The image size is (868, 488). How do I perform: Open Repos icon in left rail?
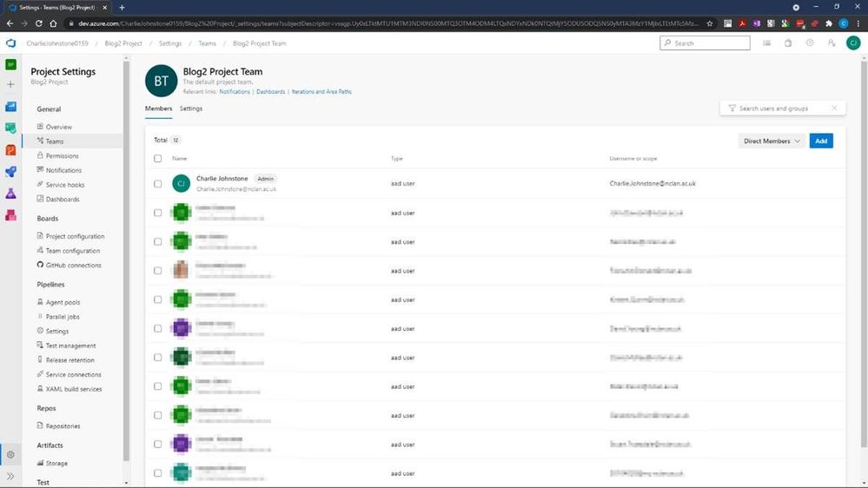[x=10, y=150]
